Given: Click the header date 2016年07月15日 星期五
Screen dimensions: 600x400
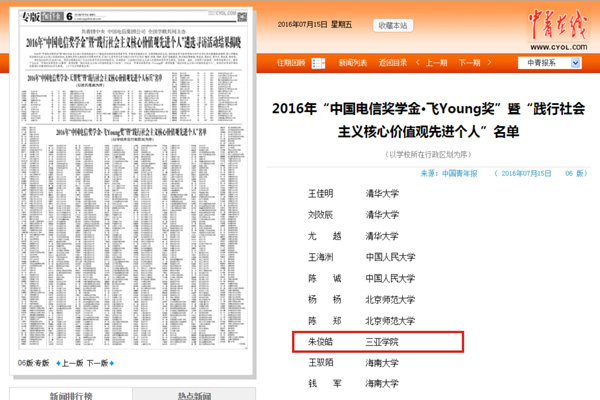Looking at the screenshot, I should tap(315, 24).
